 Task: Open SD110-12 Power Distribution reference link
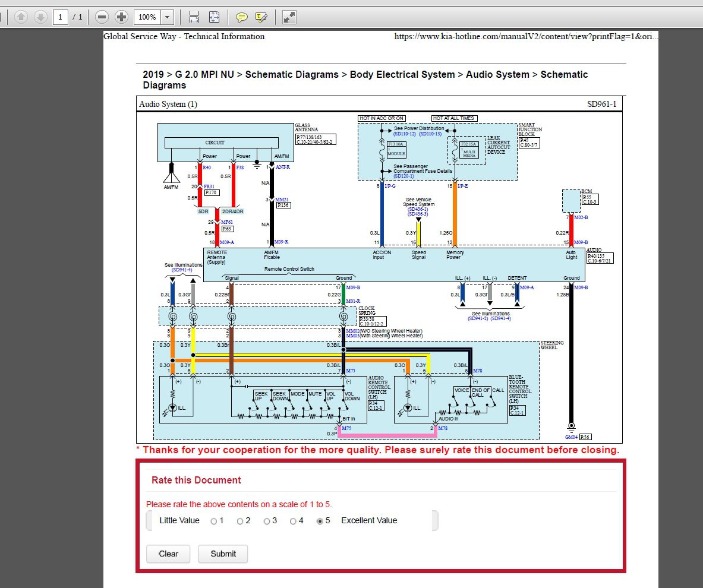(404, 134)
